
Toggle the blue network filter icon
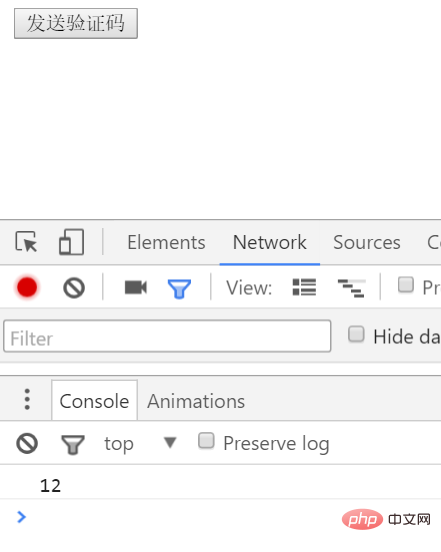coord(179,289)
